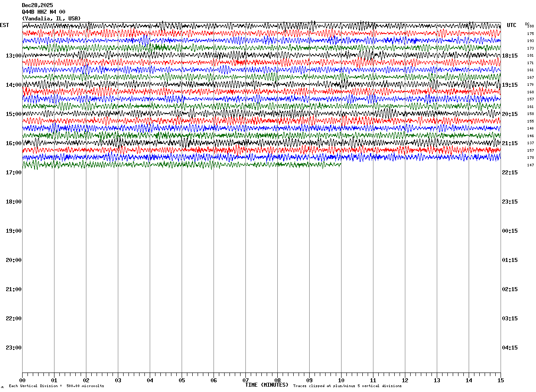This screenshot has width=536, height=392.
Task: Select the 13:00 EST time label
Action: tap(14, 56)
